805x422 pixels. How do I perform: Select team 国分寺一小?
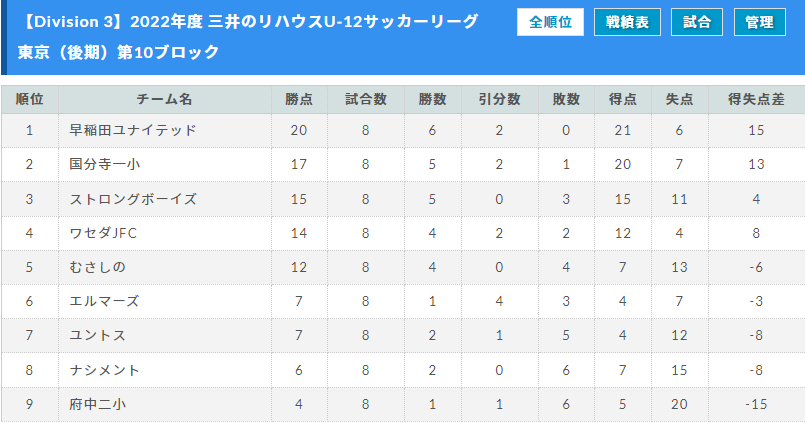click(105, 164)
